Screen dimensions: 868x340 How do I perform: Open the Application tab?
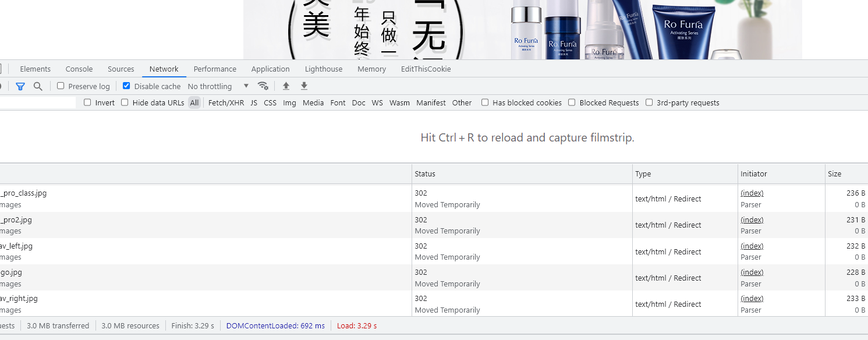coord(270,69)
